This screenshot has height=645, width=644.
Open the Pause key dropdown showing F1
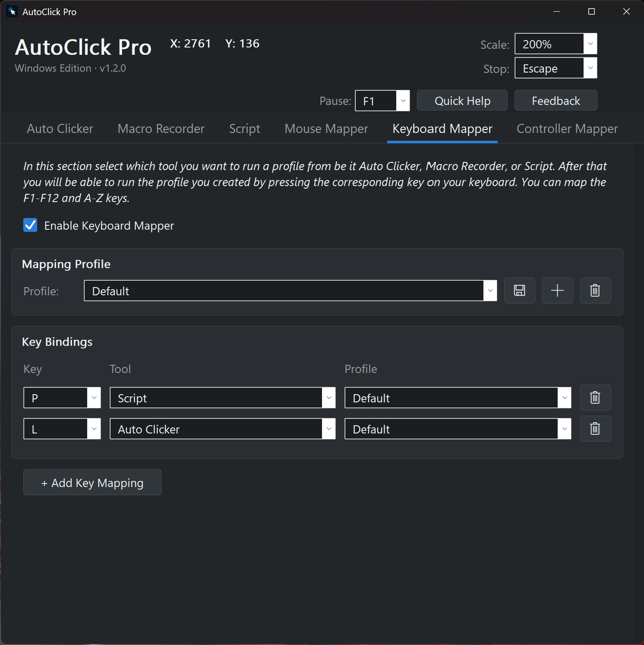click(382, 101)
